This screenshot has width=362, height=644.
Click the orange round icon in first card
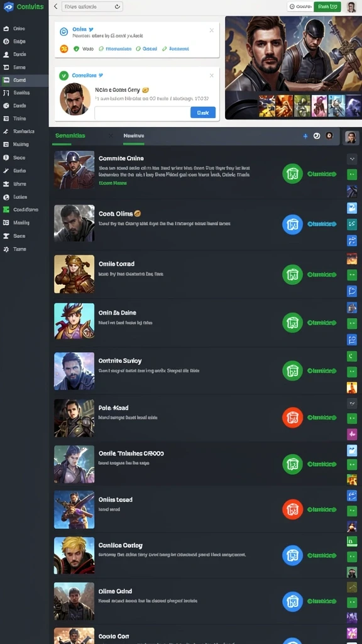tap(64, 48)
